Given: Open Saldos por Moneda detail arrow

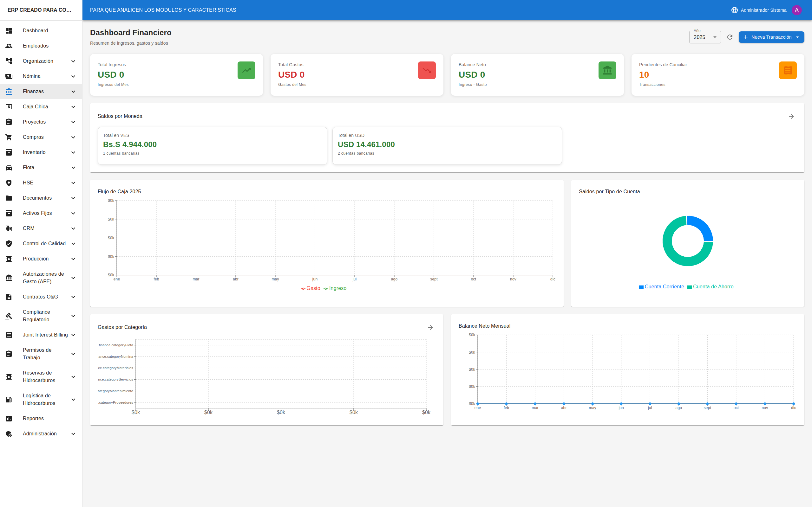Looking at the screenshot, I should 791,116.
